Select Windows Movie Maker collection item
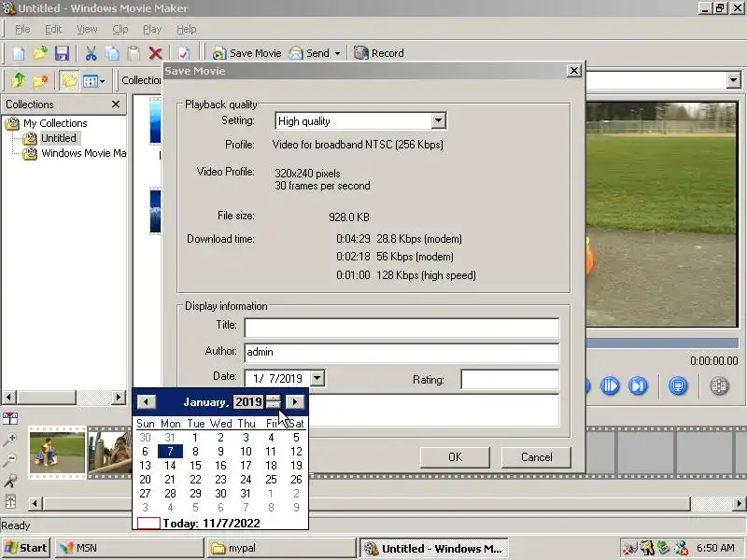 point(83,153)
